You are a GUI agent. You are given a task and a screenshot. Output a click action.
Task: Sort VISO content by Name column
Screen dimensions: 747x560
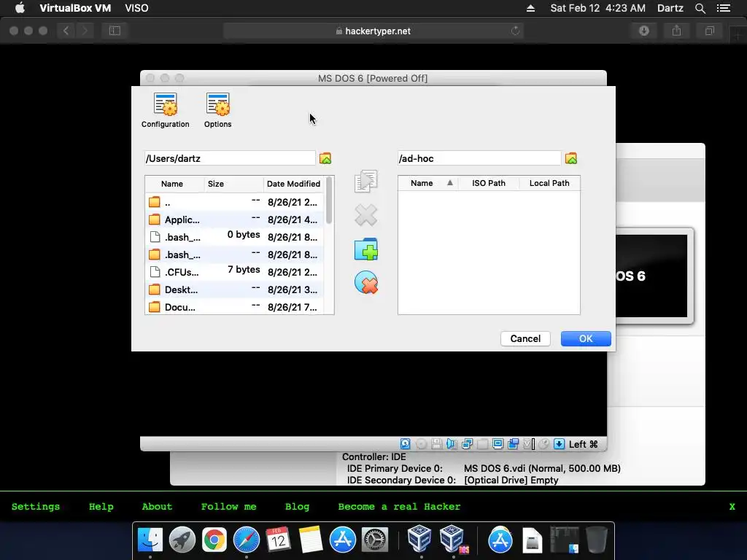coord(427,183)
